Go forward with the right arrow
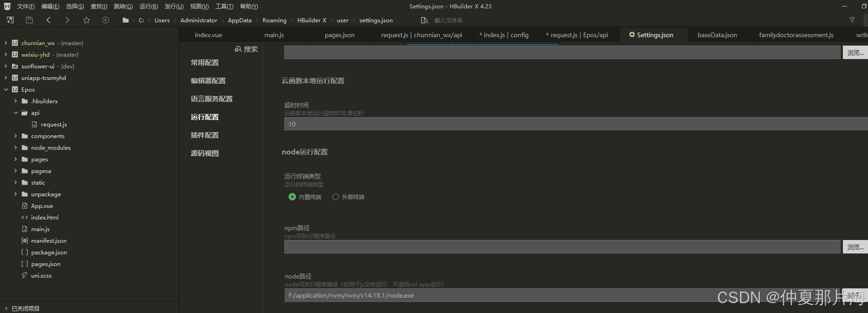 67,20
